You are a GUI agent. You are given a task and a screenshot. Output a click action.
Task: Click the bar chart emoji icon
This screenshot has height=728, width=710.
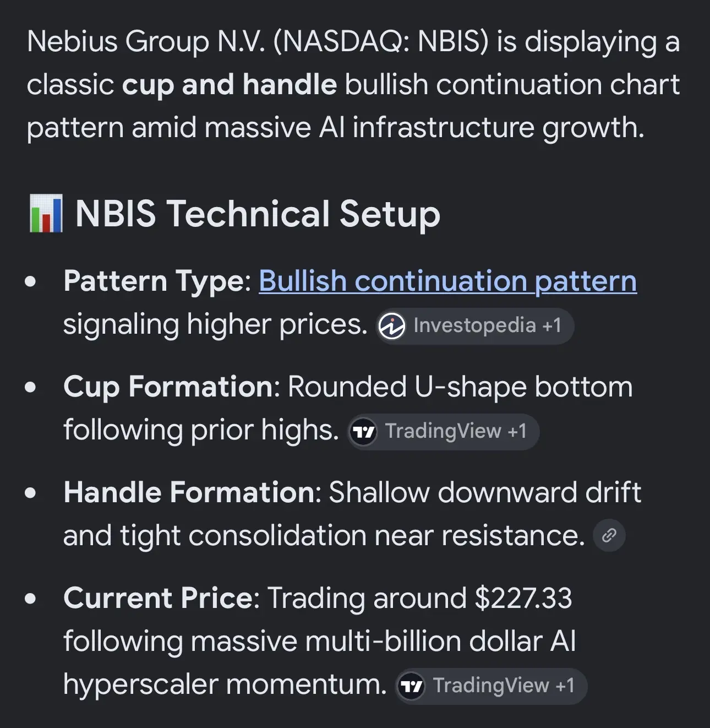[46, 214]
